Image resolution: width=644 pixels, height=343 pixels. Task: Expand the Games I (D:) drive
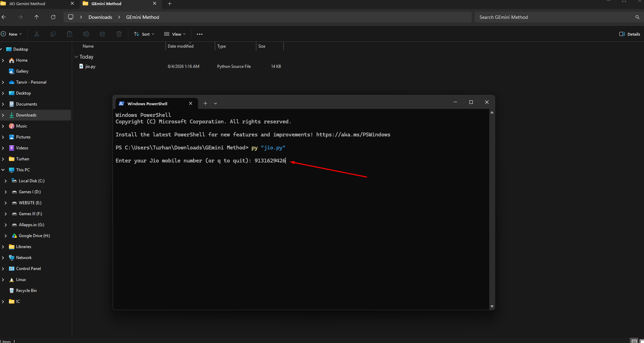[5, 192]
